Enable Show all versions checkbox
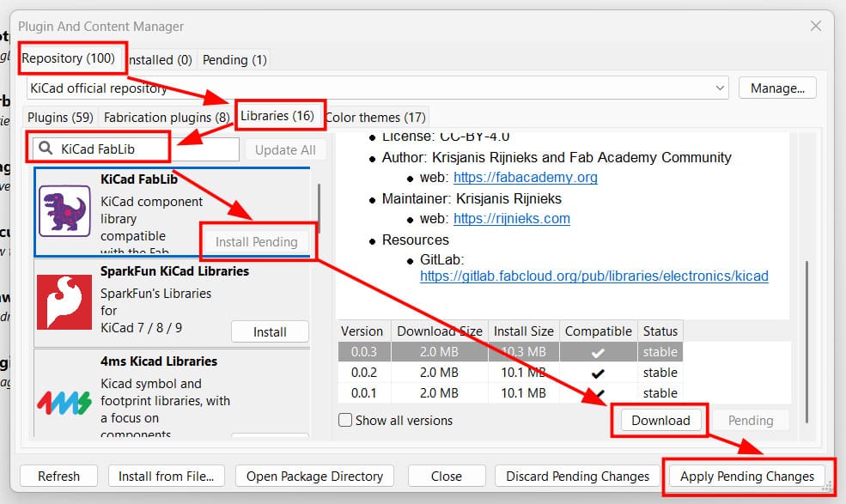This screenshot has height=504, width=846. pyautogui.click(x=345, y=420)
